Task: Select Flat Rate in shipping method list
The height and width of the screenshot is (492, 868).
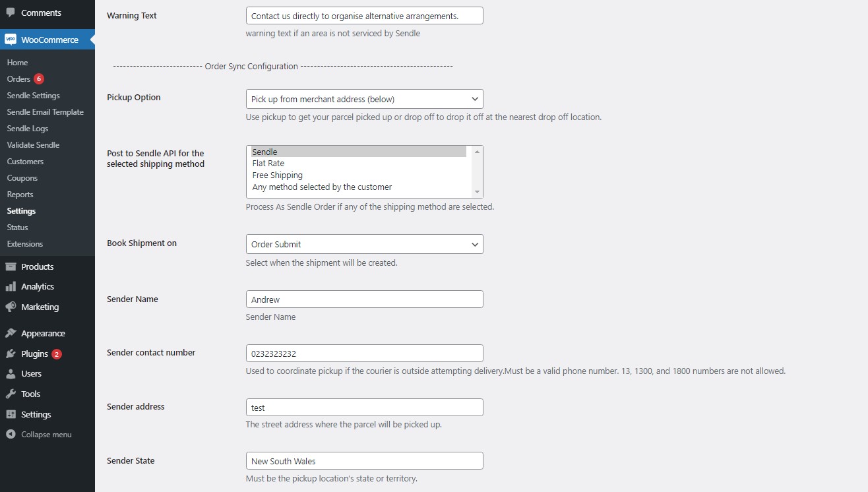Action: click(x=268, y=164)
